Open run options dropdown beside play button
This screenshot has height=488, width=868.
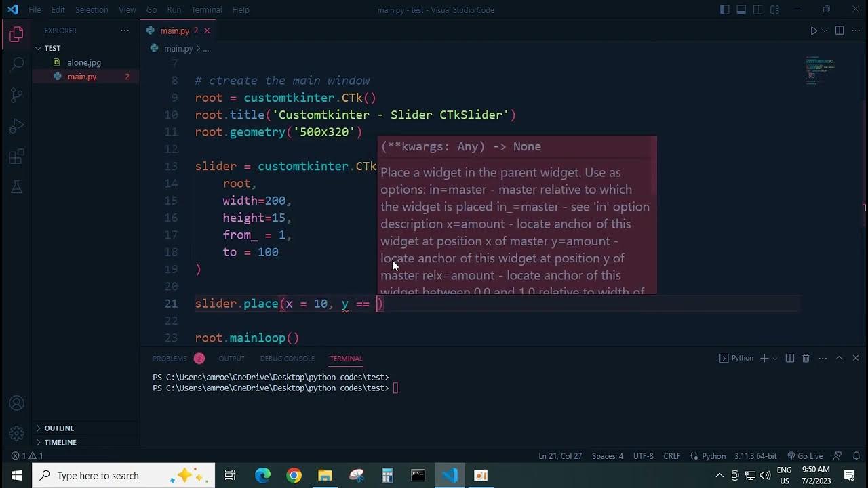(x=825, y=30)
